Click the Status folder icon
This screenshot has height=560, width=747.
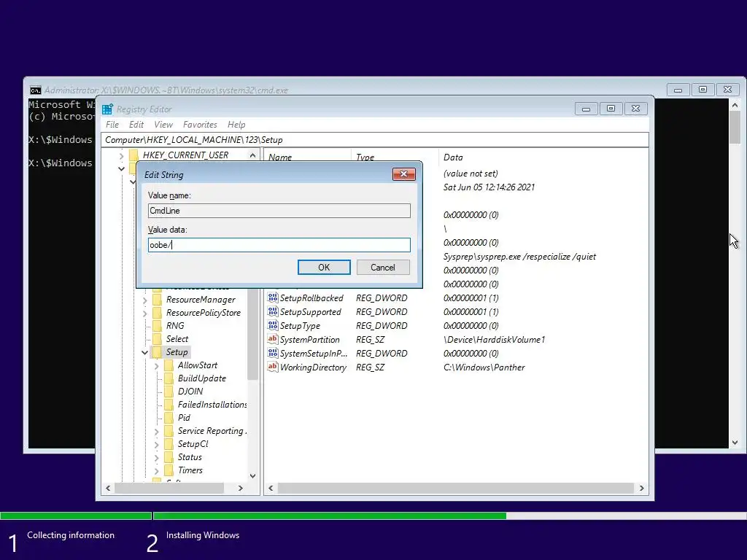pos(169,456)
